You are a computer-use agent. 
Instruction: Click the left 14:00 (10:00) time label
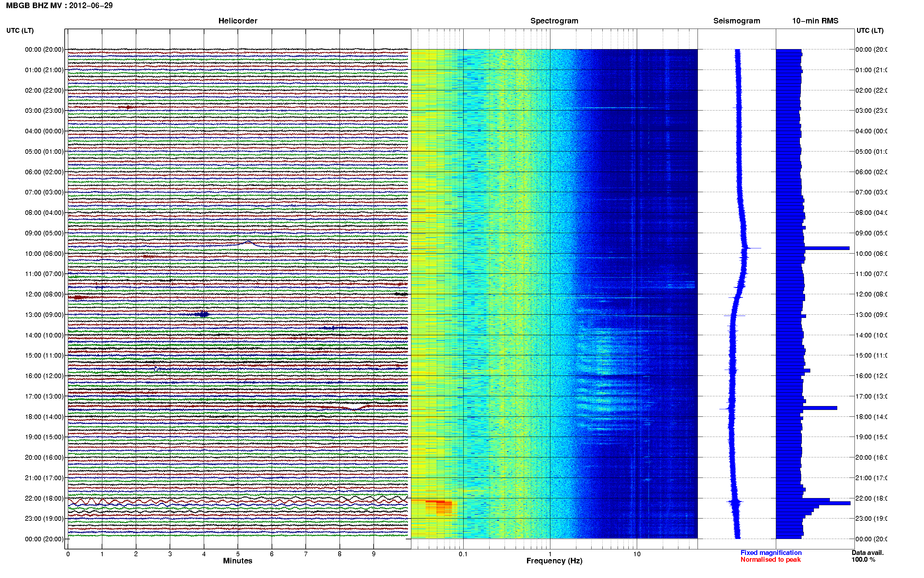click(x=44, y=335)
